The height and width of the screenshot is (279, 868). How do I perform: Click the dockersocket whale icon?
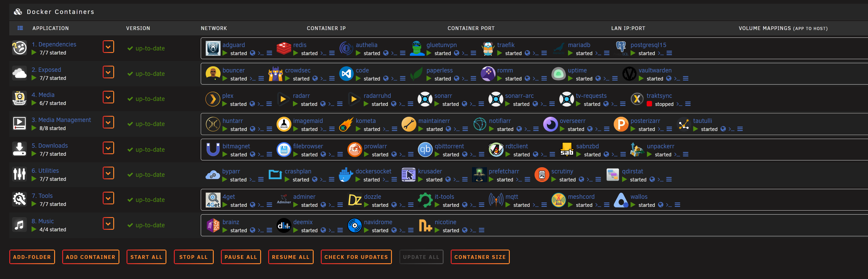[x=346, y=175]
